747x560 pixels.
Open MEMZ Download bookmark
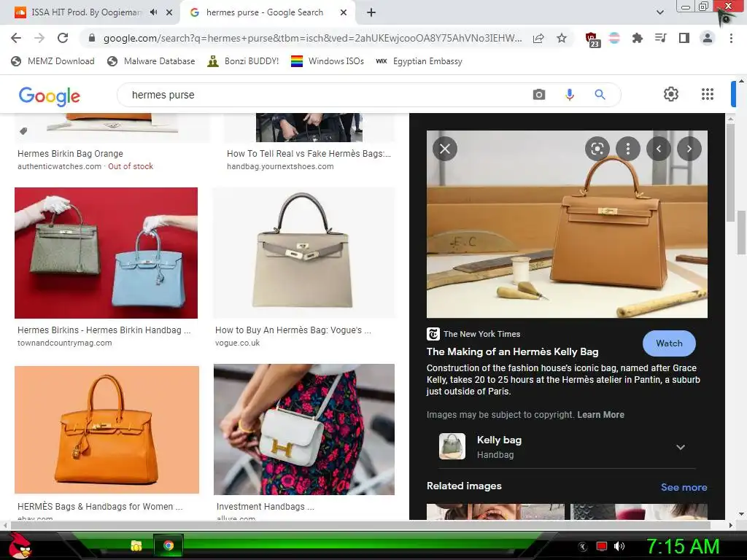pos(53,61)
